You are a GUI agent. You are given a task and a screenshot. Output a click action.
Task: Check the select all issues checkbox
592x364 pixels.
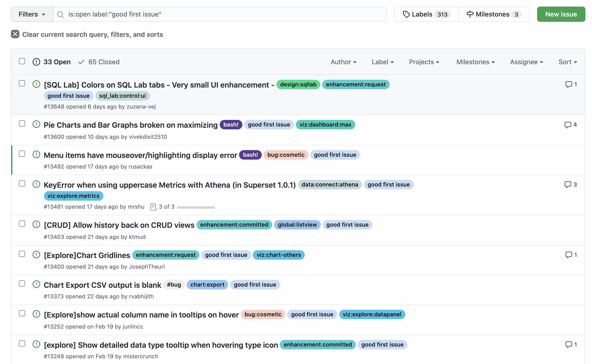click(x=22, y=61)
